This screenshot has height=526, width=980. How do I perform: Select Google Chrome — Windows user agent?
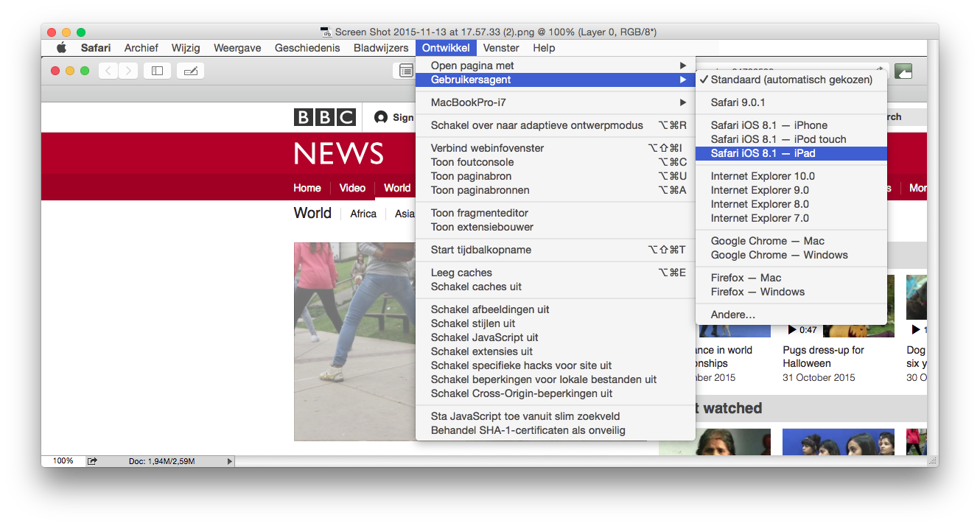791,255
